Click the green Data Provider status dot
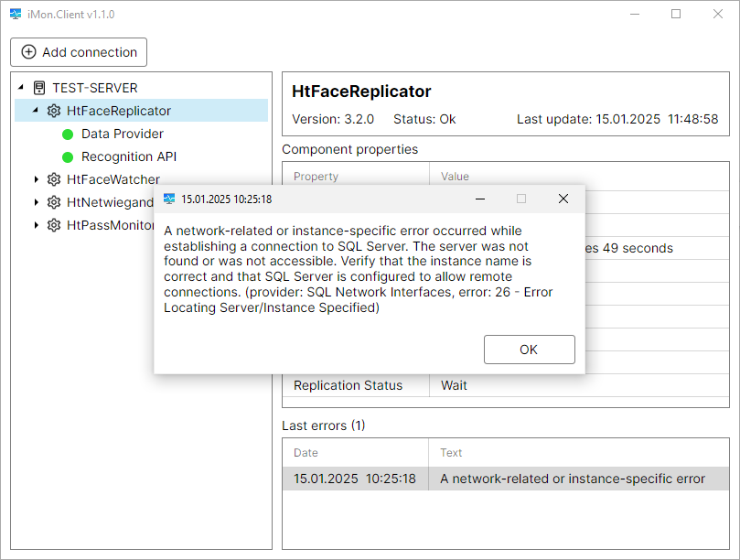 click(68, 135)
